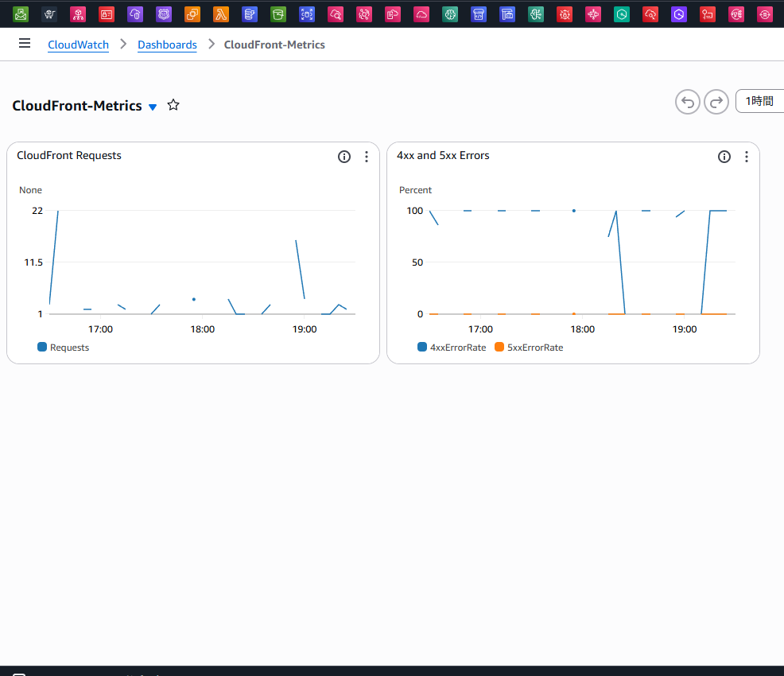784x676 pixels.
Task: Open the orange EC2 chip shortcut icon
Action: tap(192, 14)
